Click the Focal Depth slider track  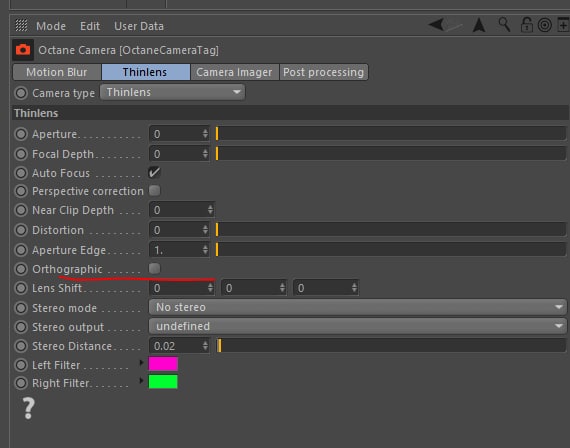(x=391, y=153)
